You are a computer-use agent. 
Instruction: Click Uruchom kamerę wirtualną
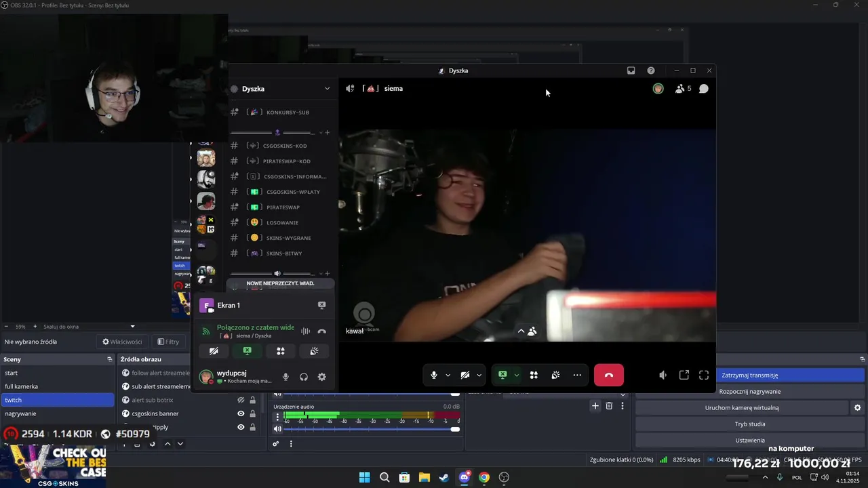point(742,408)
